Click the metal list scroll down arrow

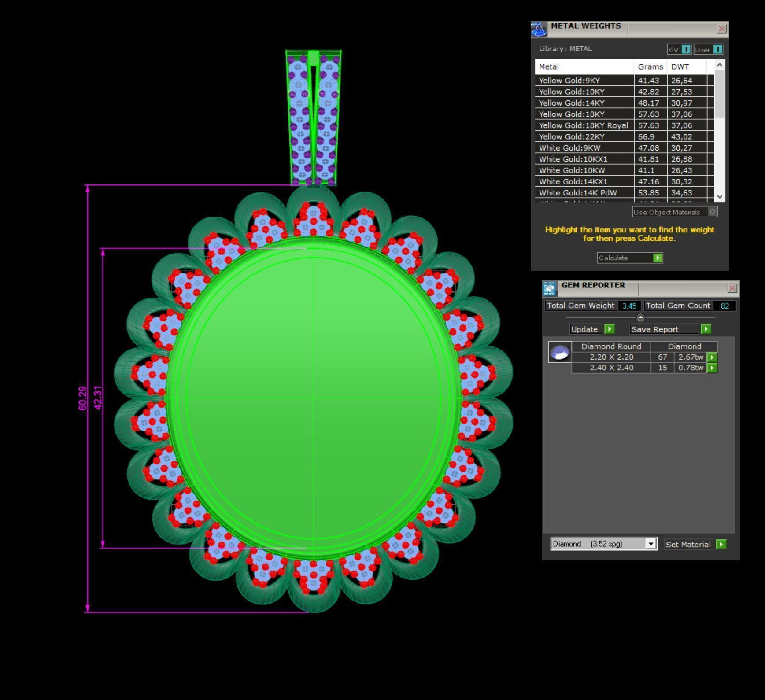point(720,197)
